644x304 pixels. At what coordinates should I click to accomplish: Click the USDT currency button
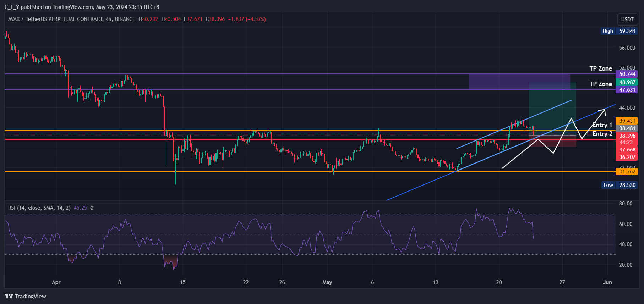pyautogui.click(x=627, y=20)
